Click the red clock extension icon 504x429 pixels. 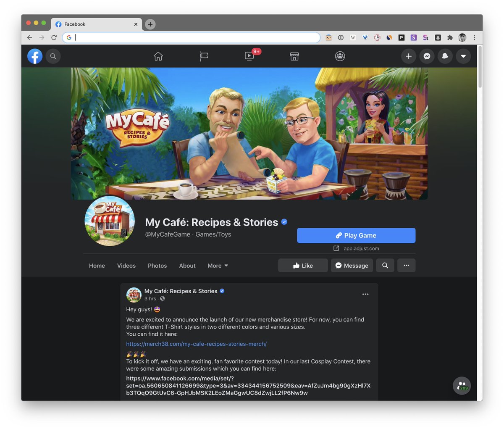click(377, 37)
